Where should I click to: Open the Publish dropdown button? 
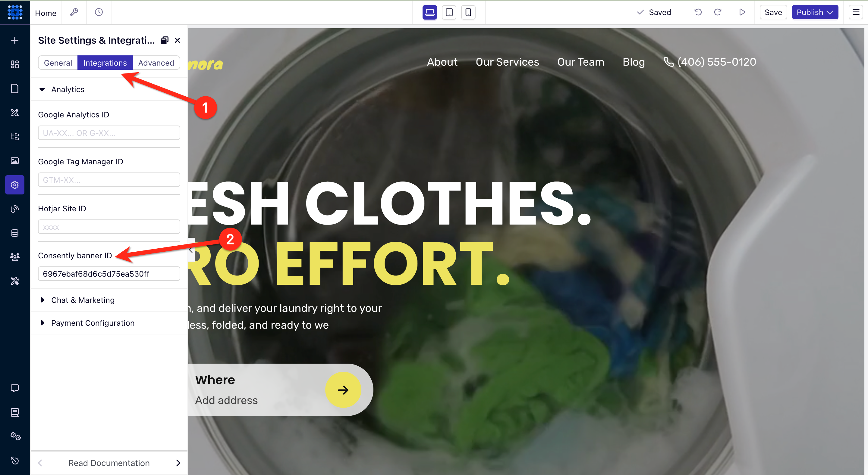point(815,12)
